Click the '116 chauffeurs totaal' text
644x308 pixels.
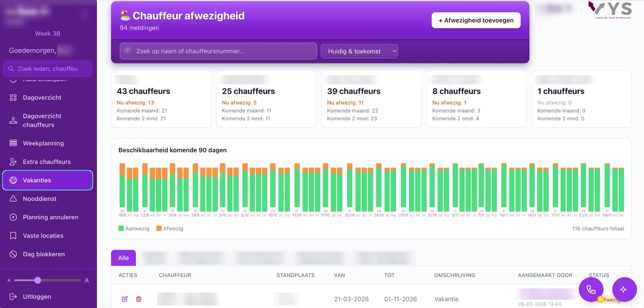click(x=598, y=229)
